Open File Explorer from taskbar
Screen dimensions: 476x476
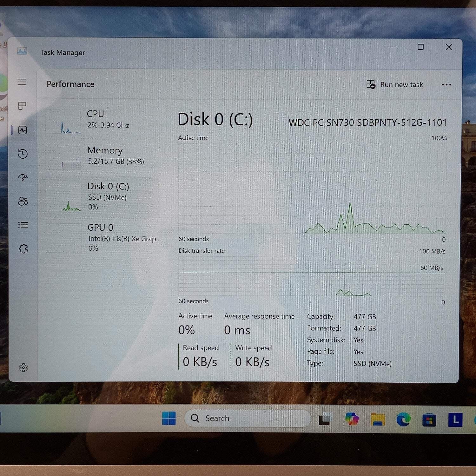click(x=377, y=419)
